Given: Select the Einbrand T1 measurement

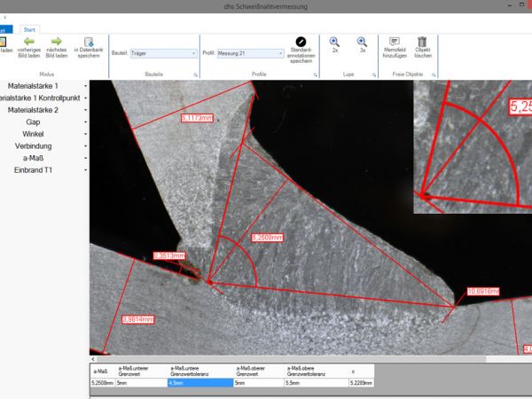Looking at the screenshot, I should pyautogui.click(x=34, y=170).
